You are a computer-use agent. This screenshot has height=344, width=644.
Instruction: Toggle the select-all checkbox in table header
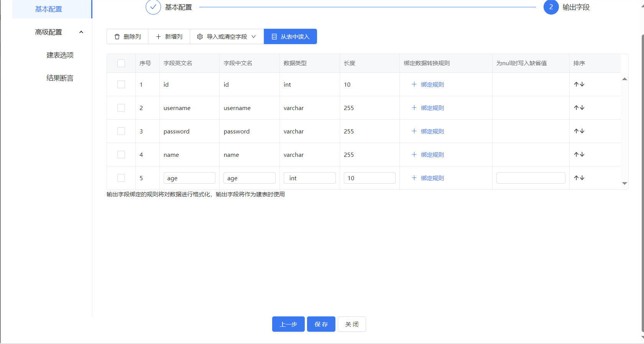tap(121, 63)
